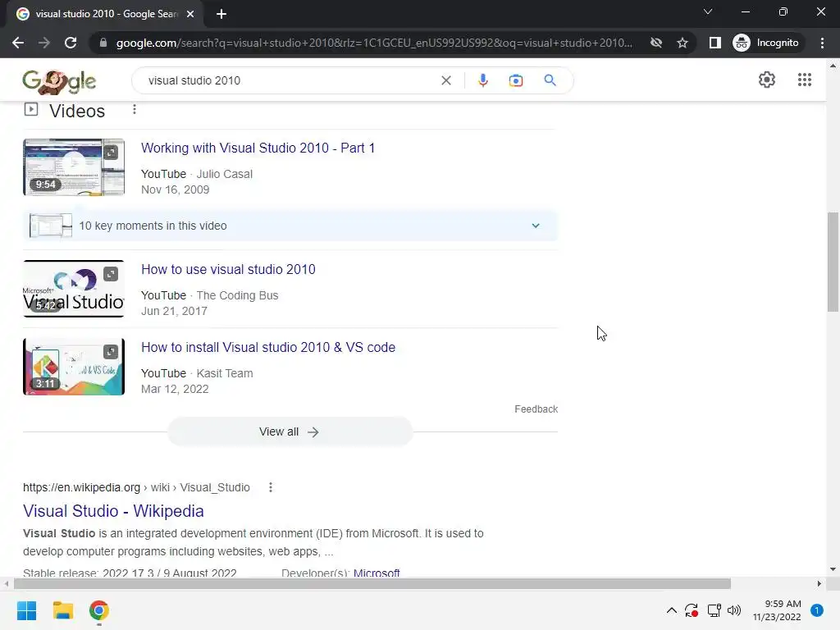Open a new browser tab
The height and width of the screenshot is (630, 840).
coord(221,14)
